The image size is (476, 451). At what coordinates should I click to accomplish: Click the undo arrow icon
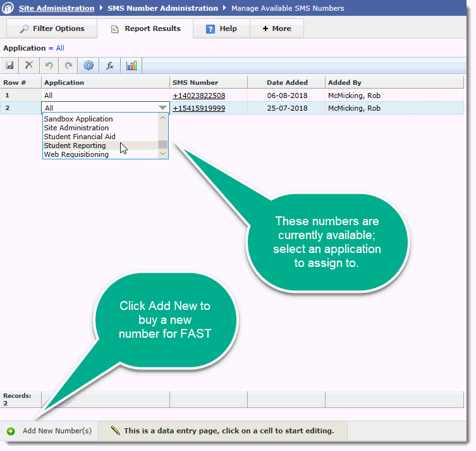click(x=49, y=65)
